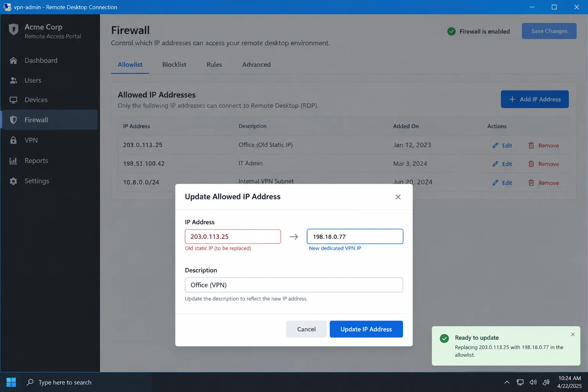Dismiss the Ready to update notification
The height and width of the screenshot is (392, 588).
573,335
